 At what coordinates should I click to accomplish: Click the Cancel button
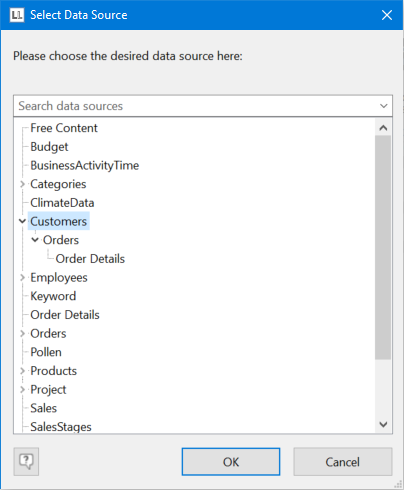[x=343, y=462]
